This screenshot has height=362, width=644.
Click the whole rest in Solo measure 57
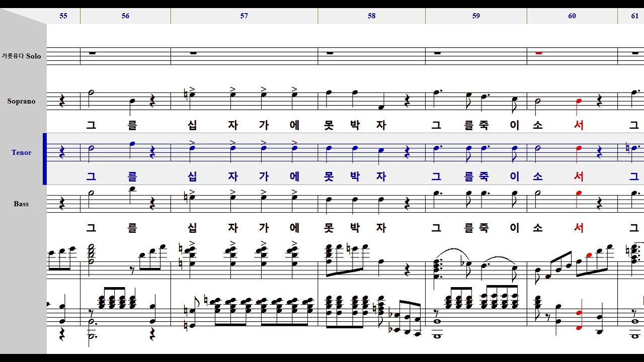(194, 52)
